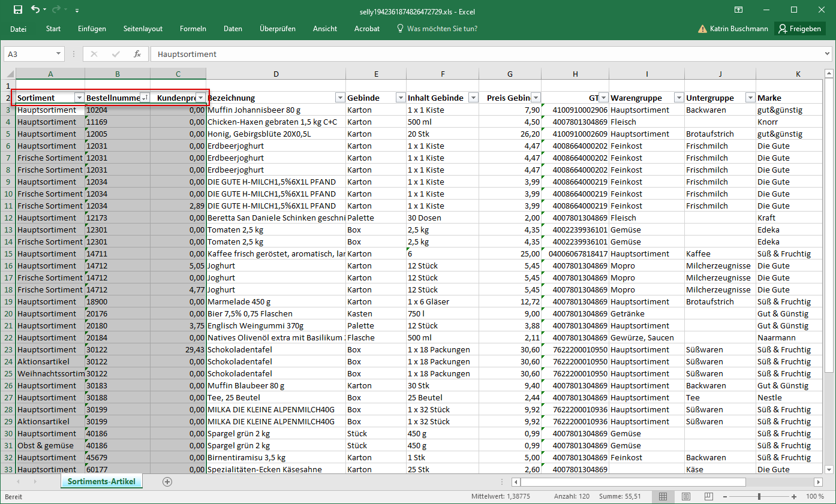Image resolution: width=836 pixels, height=504 pixels.
Task: Expand the Name Box dropdown arrow
Action: (x=58, y=54)
